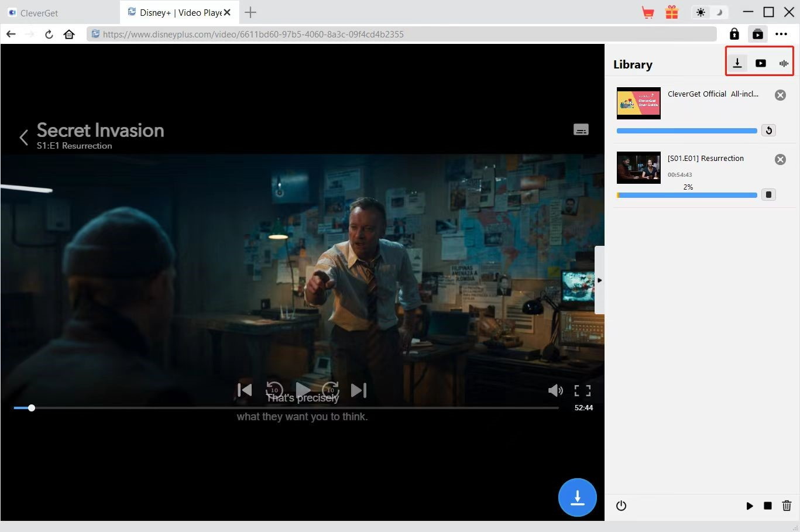Open the shopping cart icon

coord(648,12)
